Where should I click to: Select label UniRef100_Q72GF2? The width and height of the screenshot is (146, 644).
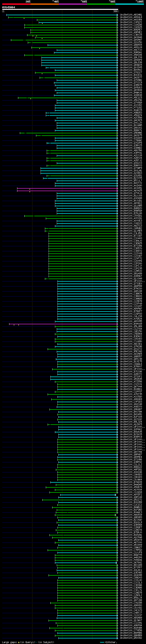[131, 377]
